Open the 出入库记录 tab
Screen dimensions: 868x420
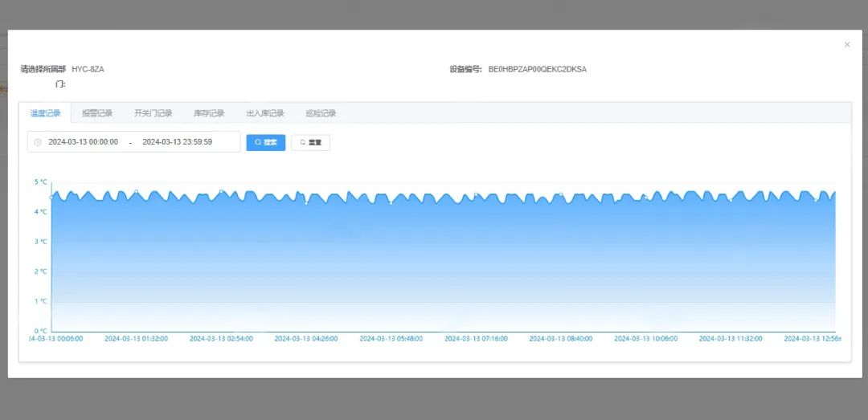click(x=265, y=113)
